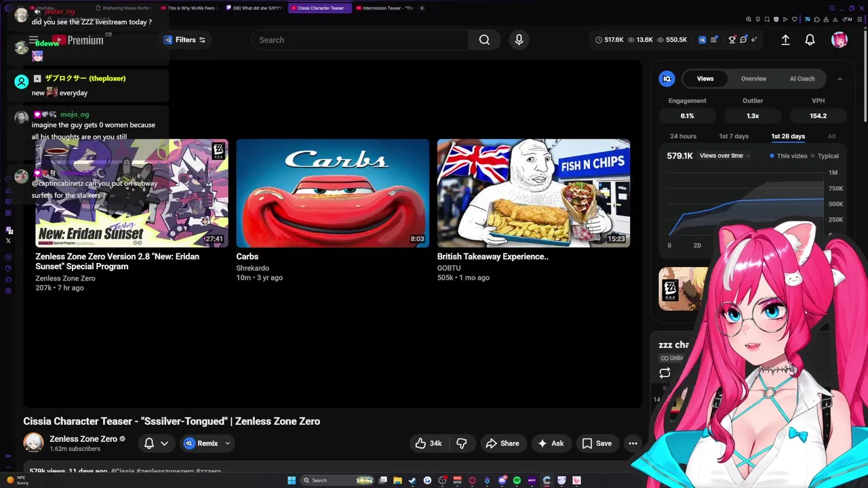Open the Carbs video thumbnail

click(332, 193)
